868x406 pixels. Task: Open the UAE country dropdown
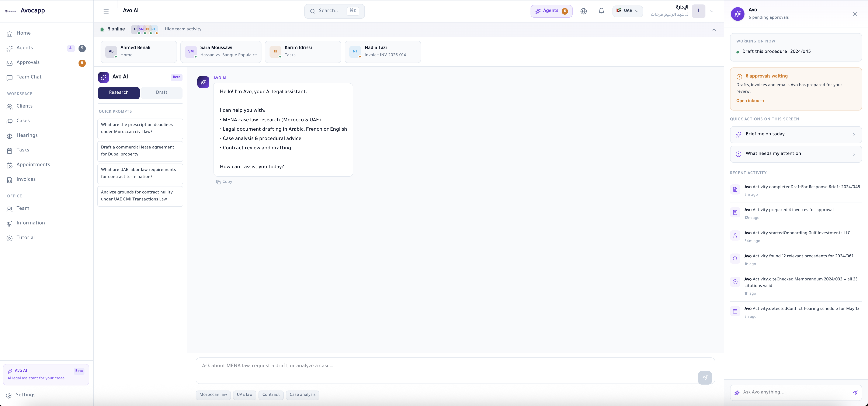(627, 11)
